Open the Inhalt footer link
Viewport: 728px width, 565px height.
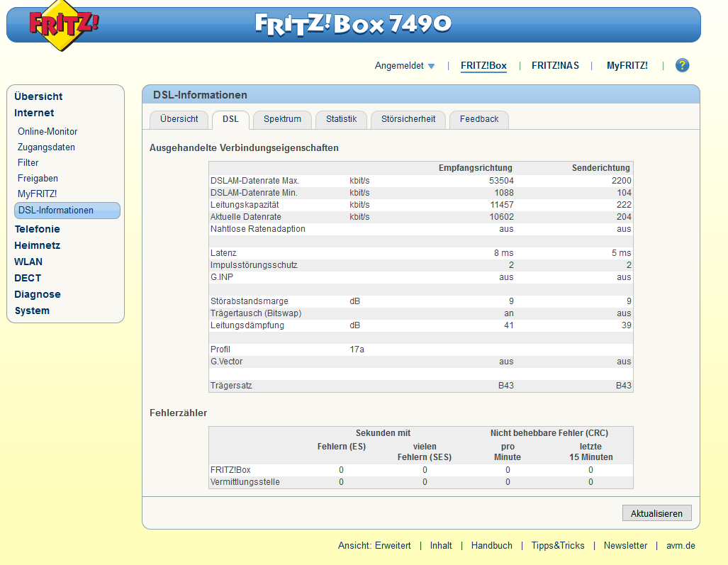pyautogui.click(x=441, y=545)
